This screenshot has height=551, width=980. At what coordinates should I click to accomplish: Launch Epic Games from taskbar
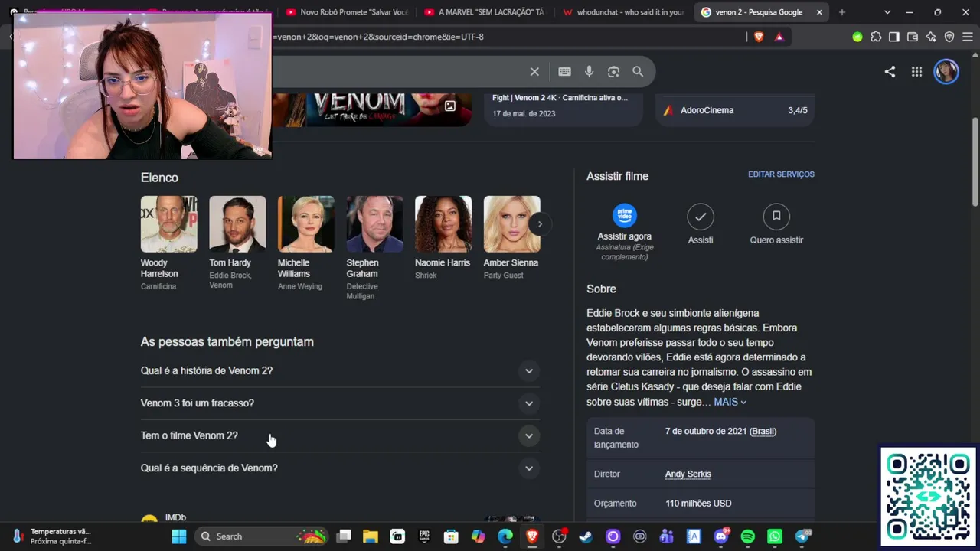pyautogui.click(x=424, y=536)
